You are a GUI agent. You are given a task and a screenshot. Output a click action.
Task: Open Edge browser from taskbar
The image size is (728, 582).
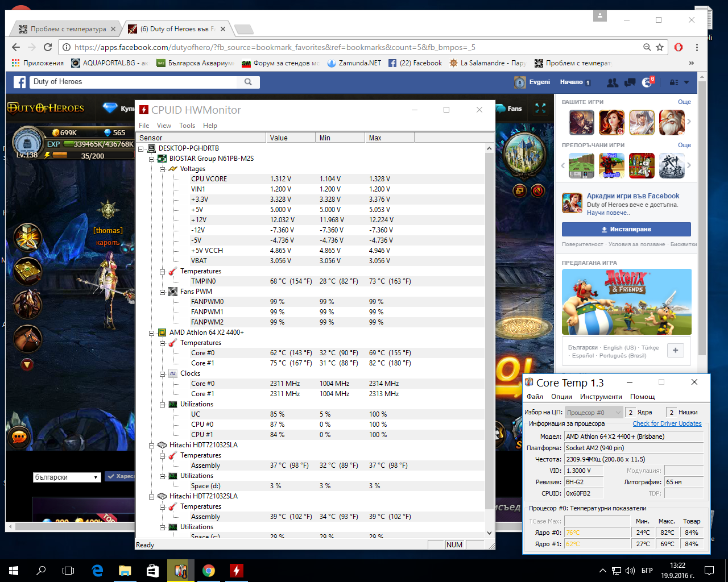tap(97, 570)
